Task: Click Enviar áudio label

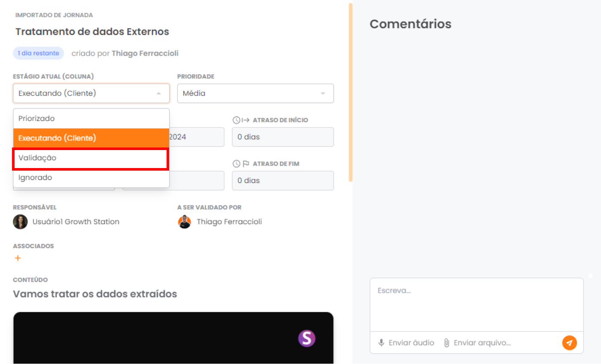Action: pos(411,343)
